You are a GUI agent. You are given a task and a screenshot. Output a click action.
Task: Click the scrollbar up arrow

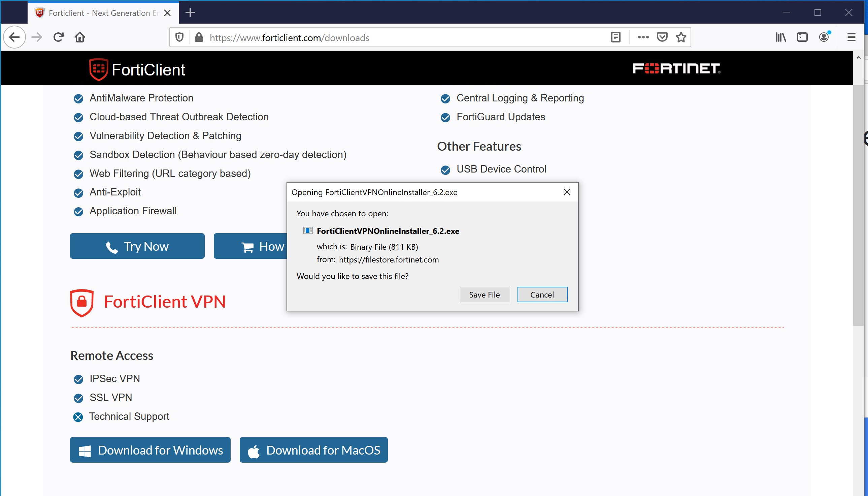858,58
